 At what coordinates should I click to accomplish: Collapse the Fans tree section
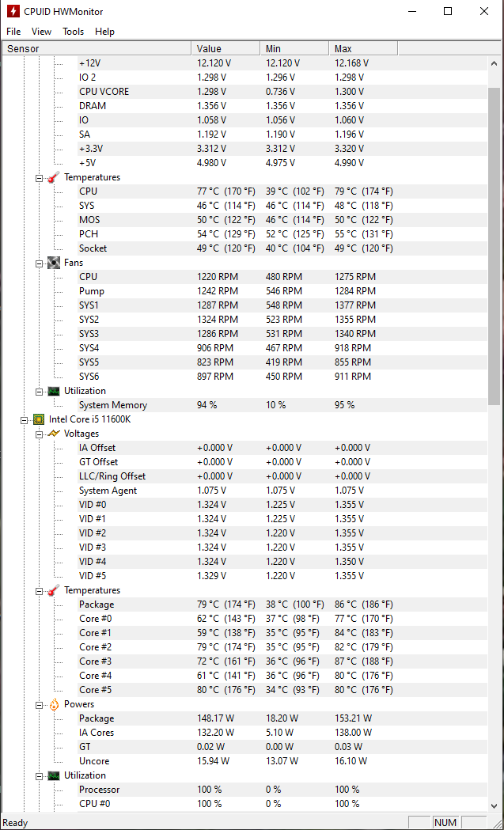(39, 263)
